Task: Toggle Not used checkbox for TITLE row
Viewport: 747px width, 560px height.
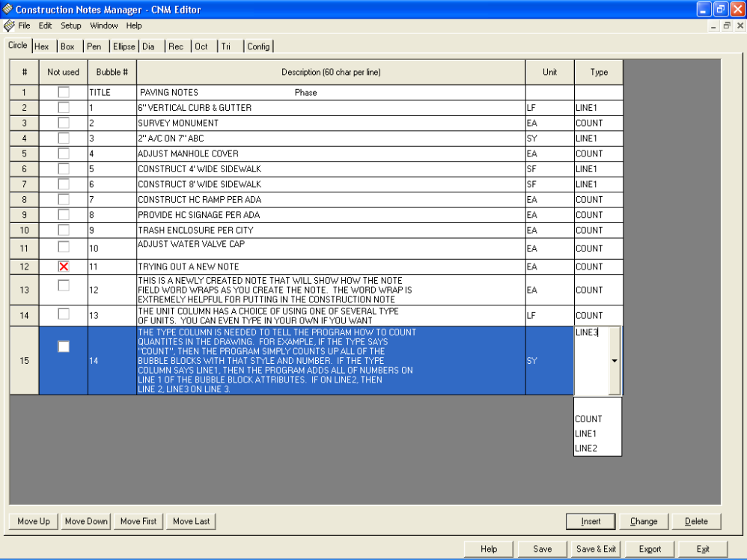Action: (64, 92)
